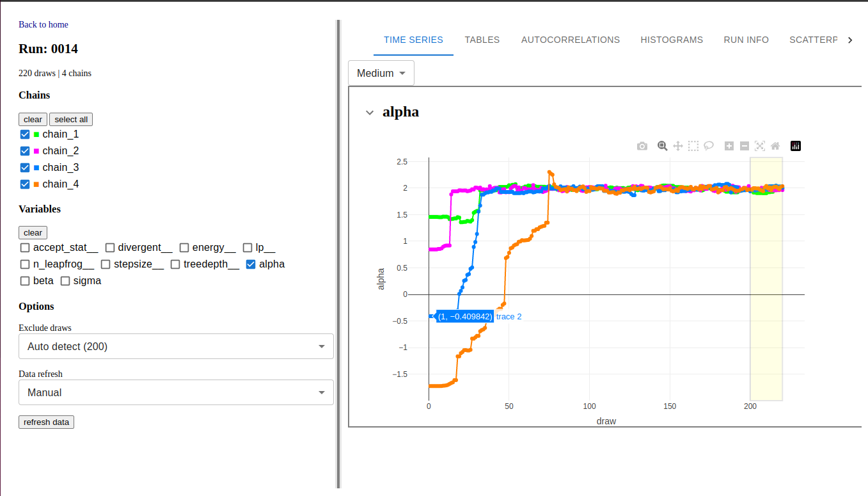
Task: Uncheck chain_4 to hide it
Action: point(24,184)
